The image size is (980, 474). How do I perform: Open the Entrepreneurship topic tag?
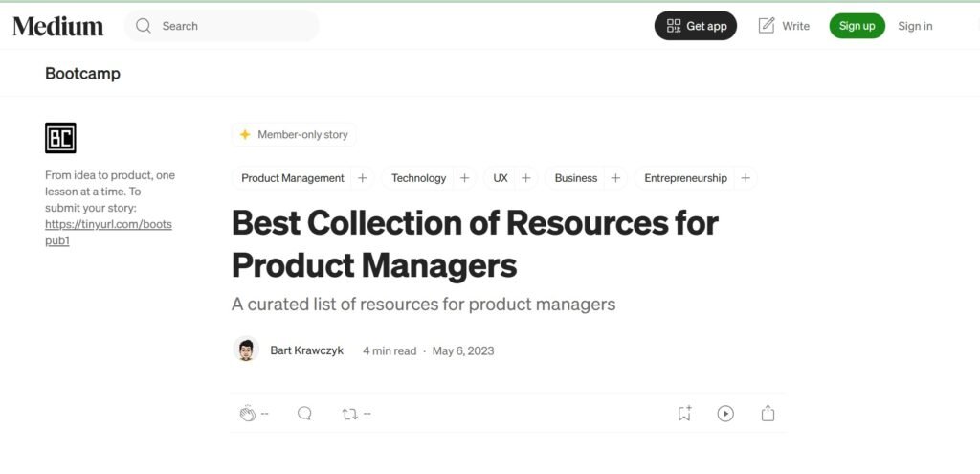pos(685,178)
